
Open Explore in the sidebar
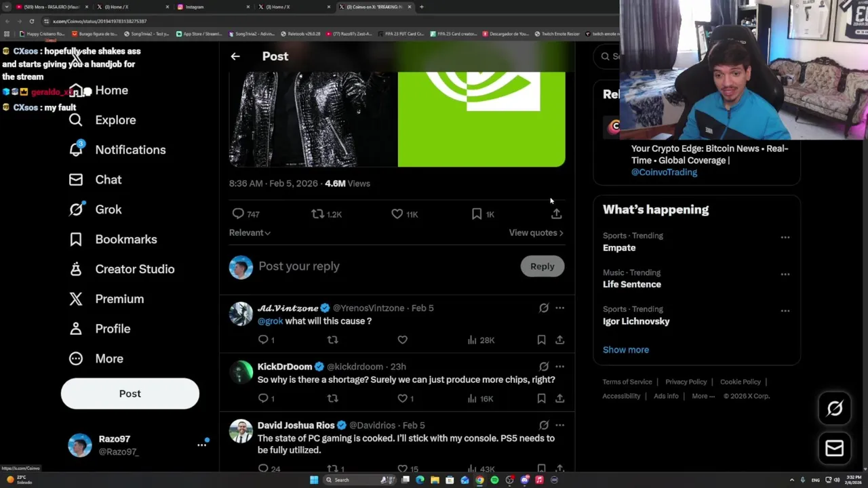coord(102,120)
